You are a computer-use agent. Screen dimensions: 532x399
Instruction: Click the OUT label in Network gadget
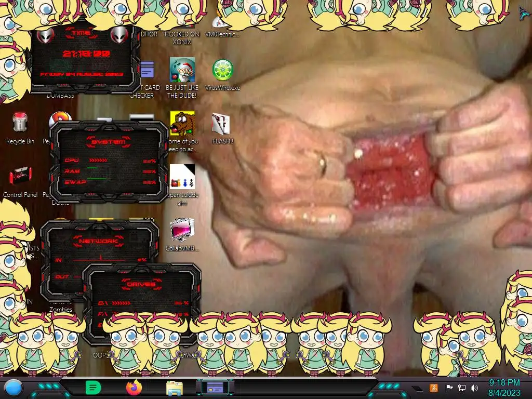pos(62,276)
